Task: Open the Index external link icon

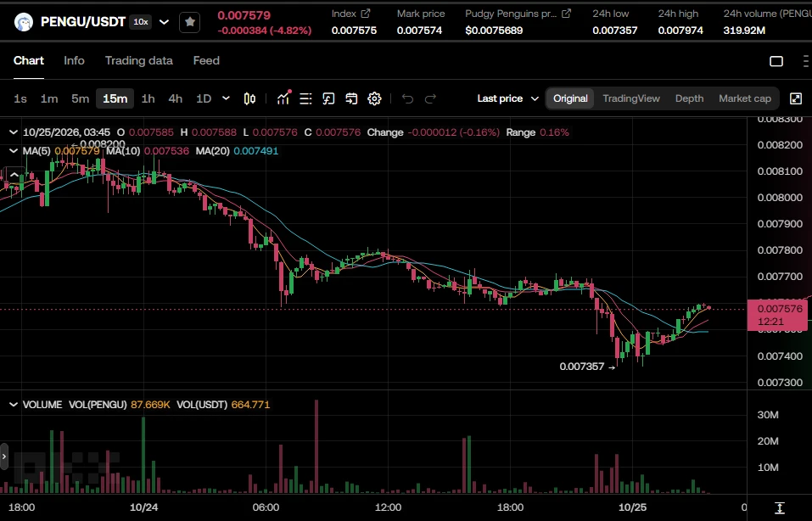Action: point(366,14)
